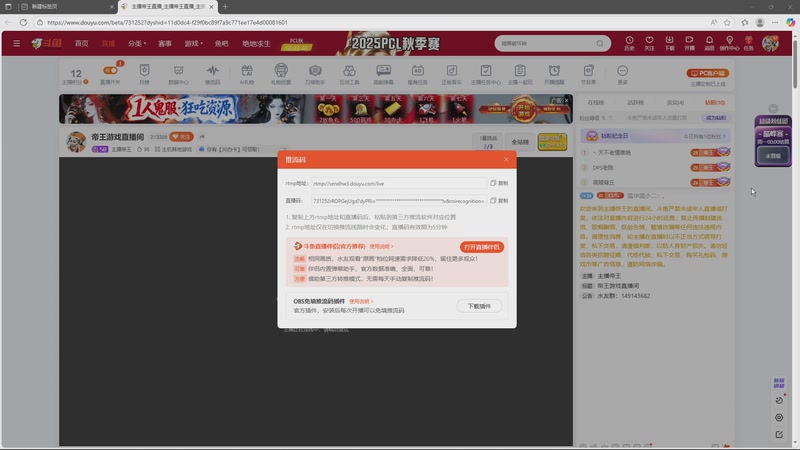
Task: Open 开播 icon in header
Action: (x=689, y=43)
